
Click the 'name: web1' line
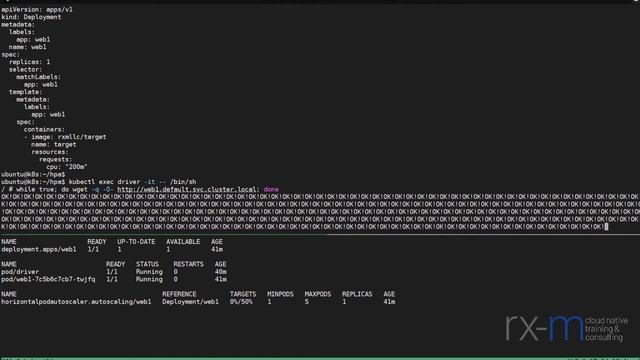coord(27,47)
